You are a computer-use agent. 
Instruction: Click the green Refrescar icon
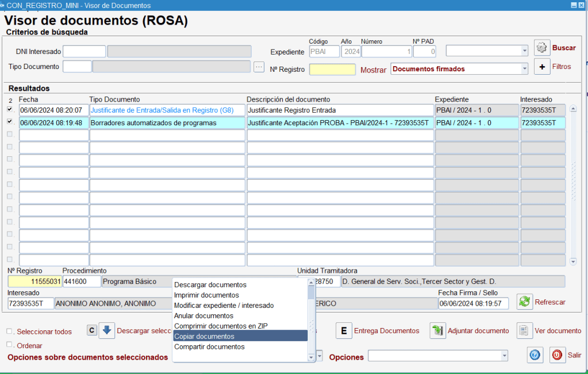pyautogui.click(x=524, y=302)
